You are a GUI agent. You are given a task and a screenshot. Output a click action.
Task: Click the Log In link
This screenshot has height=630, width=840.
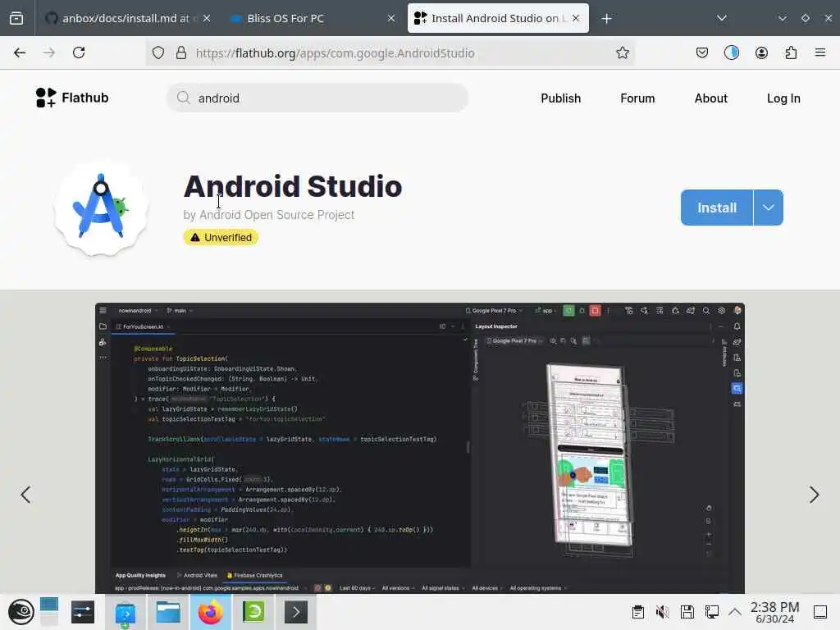pyautogui.click(x=783, y=98)
